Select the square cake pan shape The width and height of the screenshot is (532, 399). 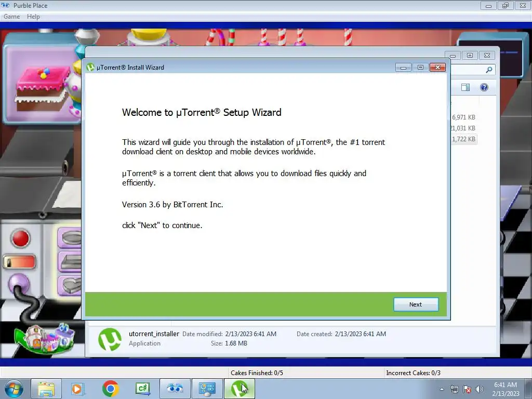coord(70,261)
